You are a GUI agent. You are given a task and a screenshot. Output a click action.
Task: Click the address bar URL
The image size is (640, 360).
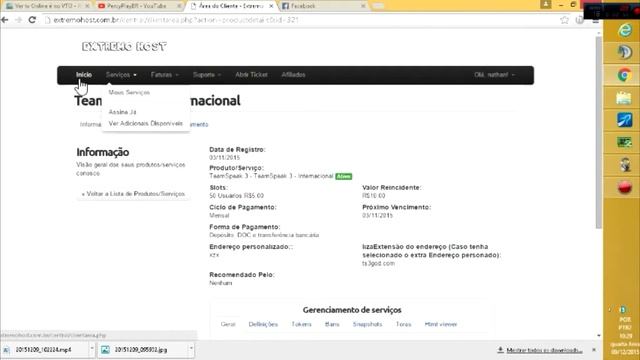(176, 20)
